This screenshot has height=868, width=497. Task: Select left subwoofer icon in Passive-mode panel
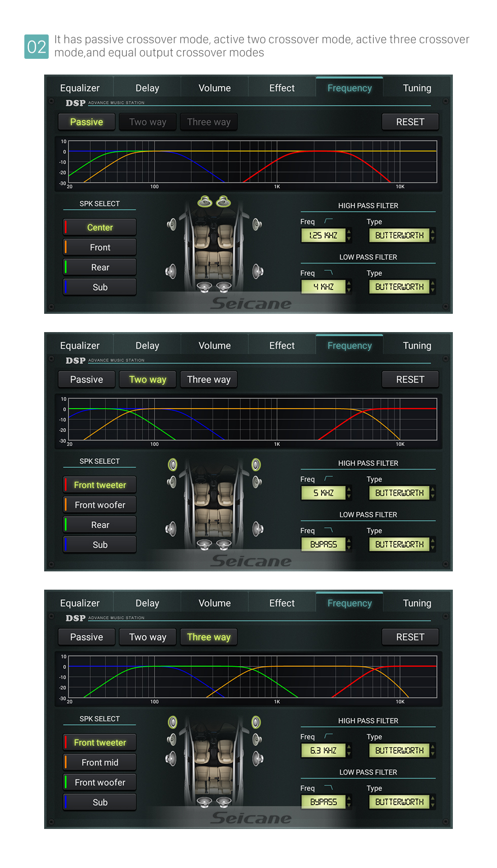[204, 287]
